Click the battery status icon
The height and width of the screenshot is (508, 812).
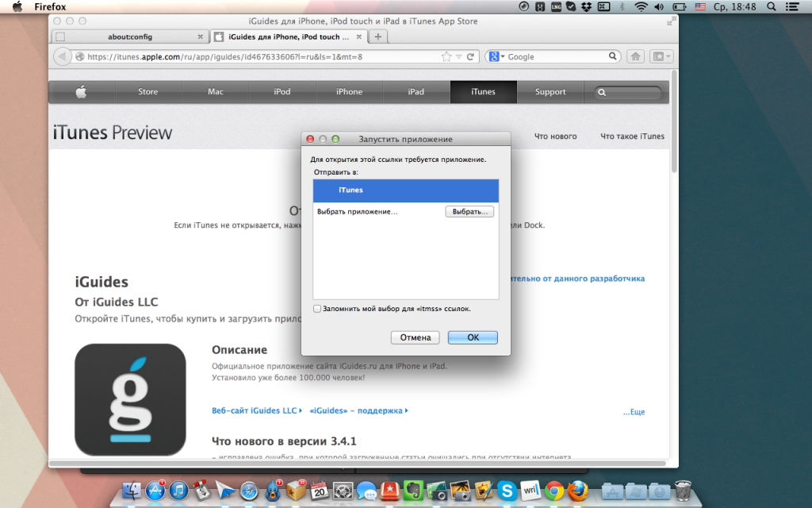click(679, 6)
